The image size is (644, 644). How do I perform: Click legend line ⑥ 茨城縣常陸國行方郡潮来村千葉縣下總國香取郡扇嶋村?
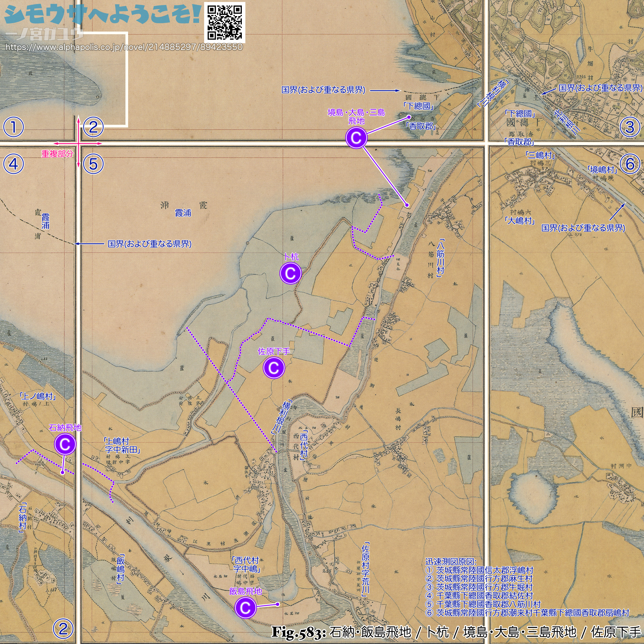(527, 612)
